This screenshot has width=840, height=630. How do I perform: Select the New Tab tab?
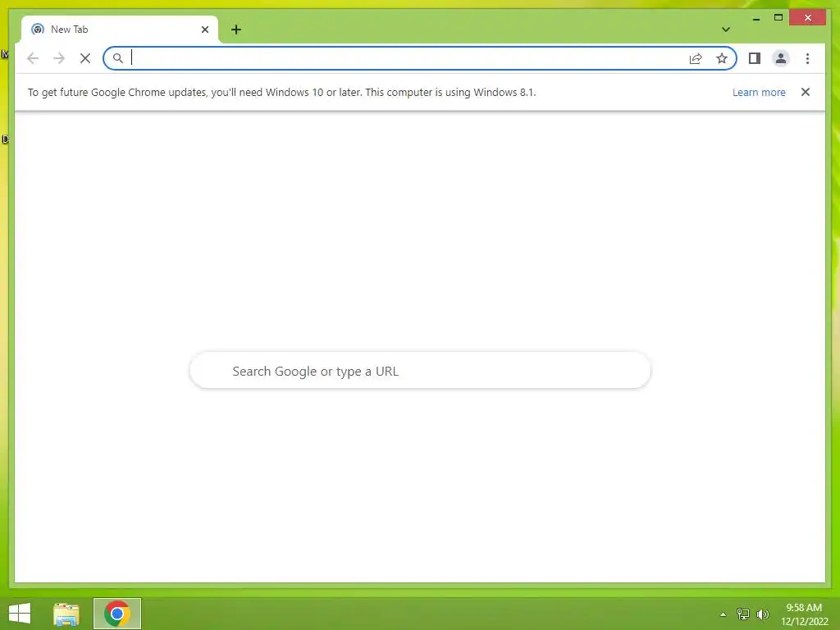tap(120, 30)
